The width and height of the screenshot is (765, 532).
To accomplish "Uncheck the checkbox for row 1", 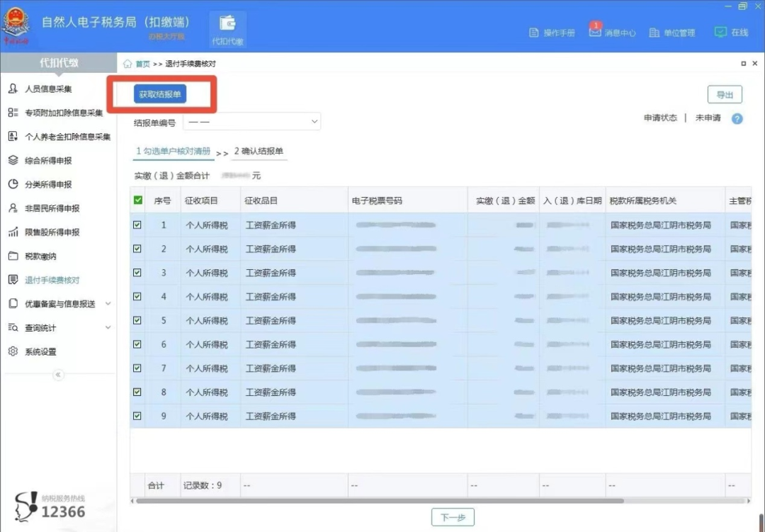I will click(137, 225).
